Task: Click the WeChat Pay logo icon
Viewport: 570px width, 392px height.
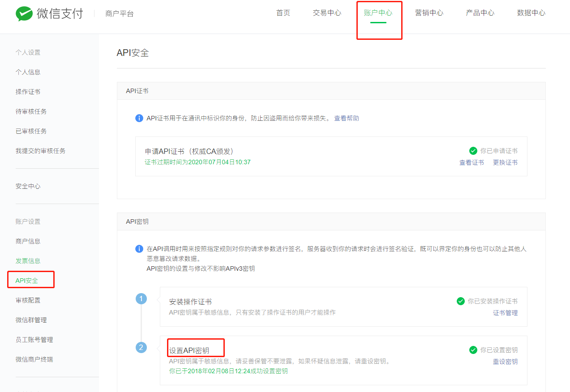Action: click(x=24, y=13)
